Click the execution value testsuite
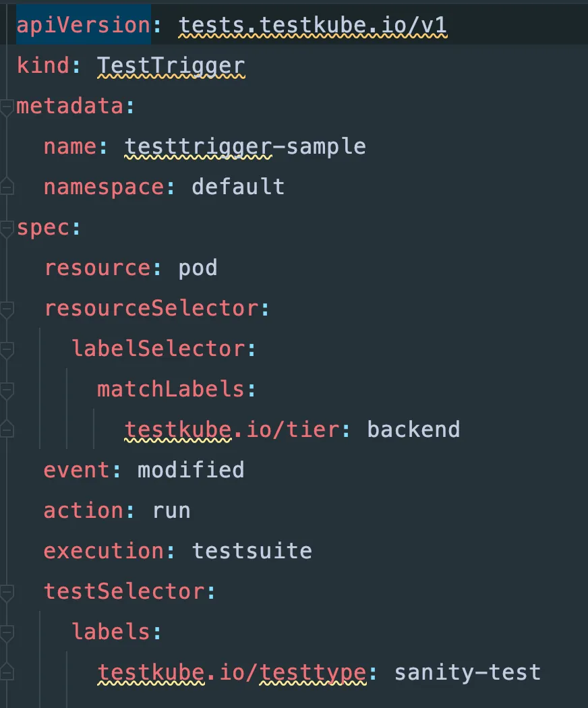588x708 pixels. point(252,551)
